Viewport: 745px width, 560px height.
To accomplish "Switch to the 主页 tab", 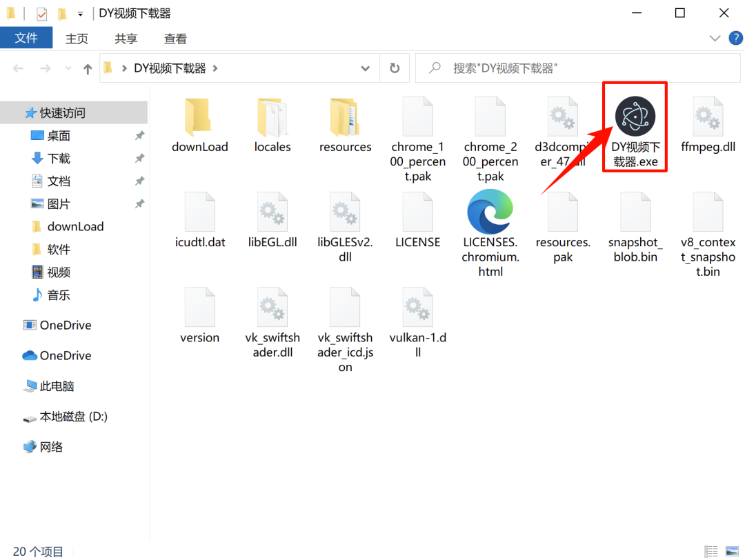I will pyautogui.click(x=77, y=39).
